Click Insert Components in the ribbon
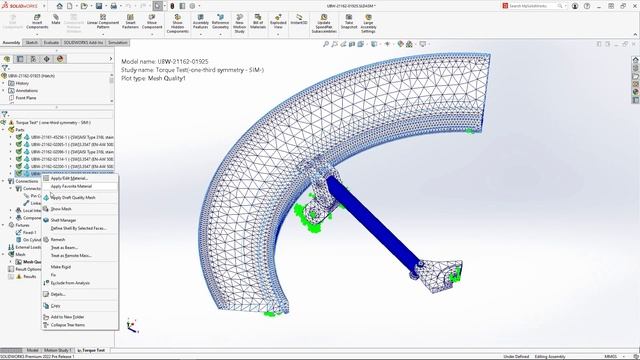 point(37,22)
